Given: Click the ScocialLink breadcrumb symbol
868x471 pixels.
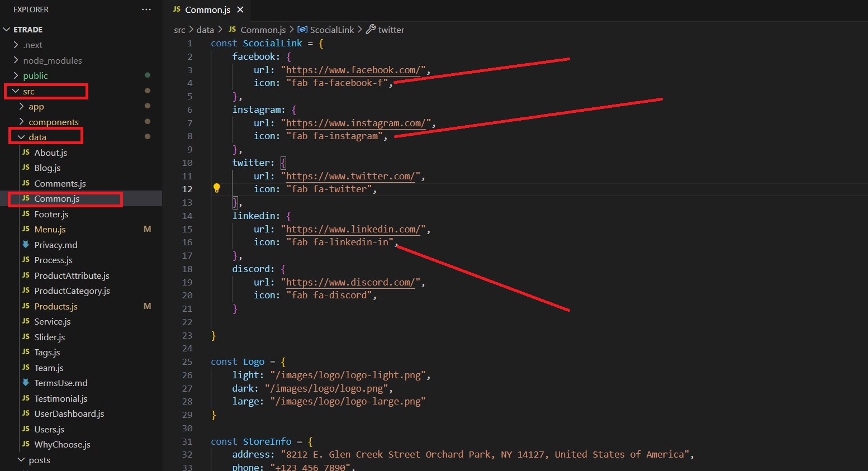Looking at the screenshot, I should click(332, 30).
